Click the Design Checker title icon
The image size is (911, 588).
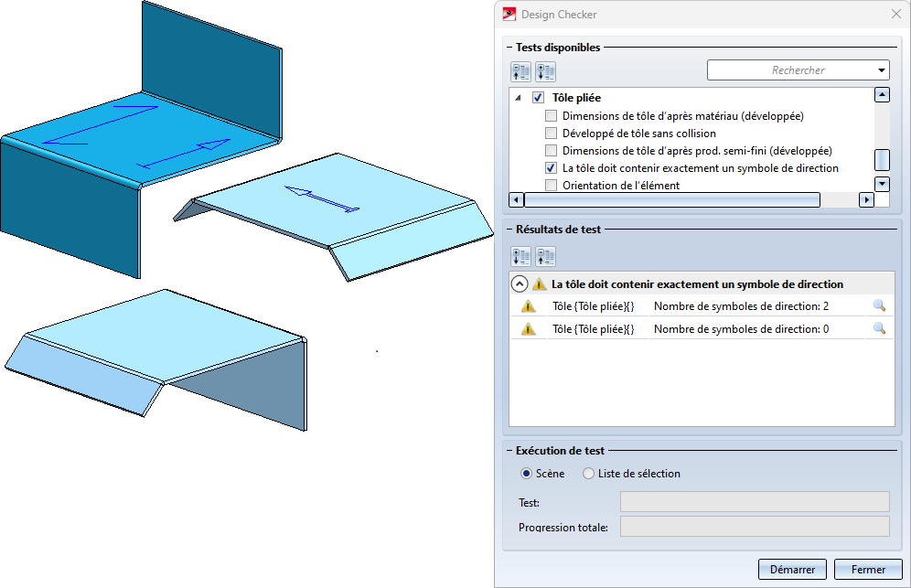[x=509, y=14]
